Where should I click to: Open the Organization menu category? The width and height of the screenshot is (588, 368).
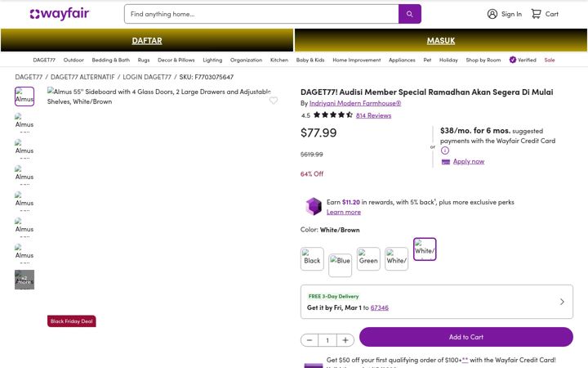(x=246, y=60)
